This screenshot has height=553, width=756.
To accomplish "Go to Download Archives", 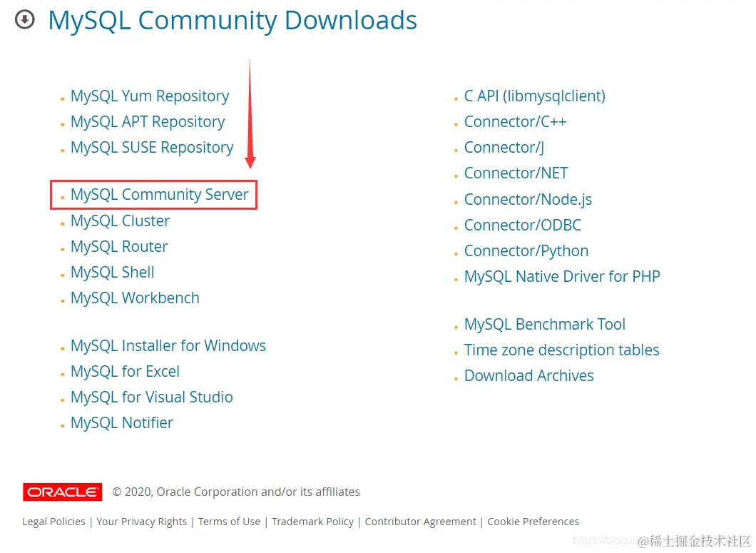I will pos(529,376).
